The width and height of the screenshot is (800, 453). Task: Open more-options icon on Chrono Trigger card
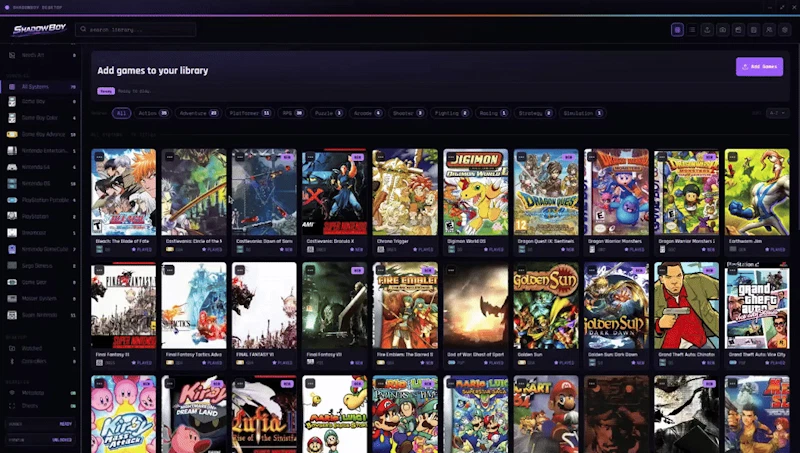pos(381,157)
